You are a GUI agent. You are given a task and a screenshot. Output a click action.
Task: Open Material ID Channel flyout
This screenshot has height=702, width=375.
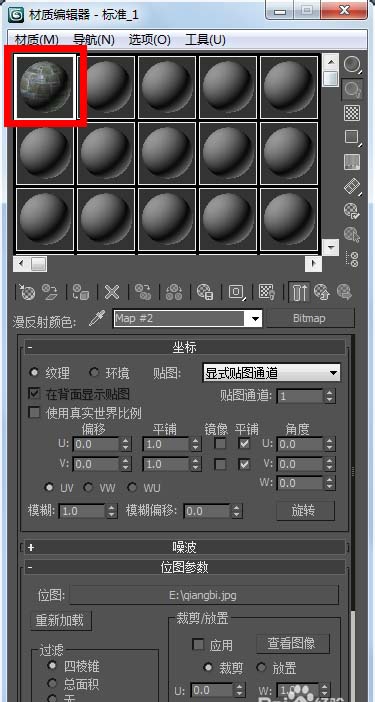click(x=236, y=292)
